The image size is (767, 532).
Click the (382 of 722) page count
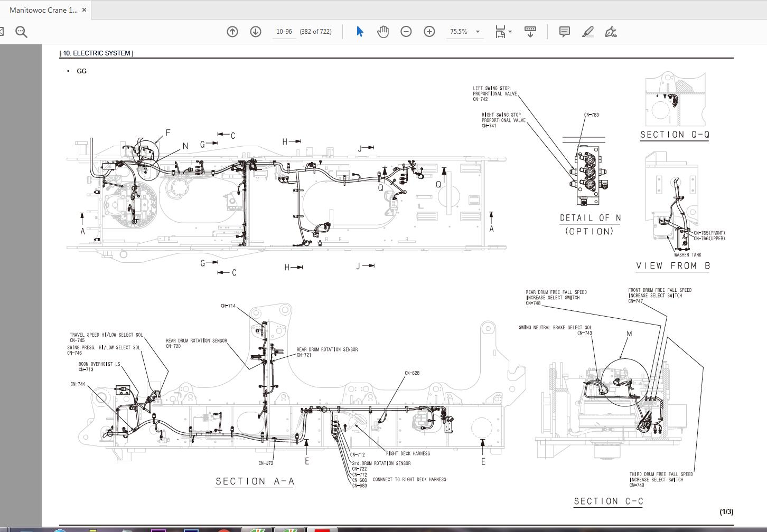click(315, 32)
